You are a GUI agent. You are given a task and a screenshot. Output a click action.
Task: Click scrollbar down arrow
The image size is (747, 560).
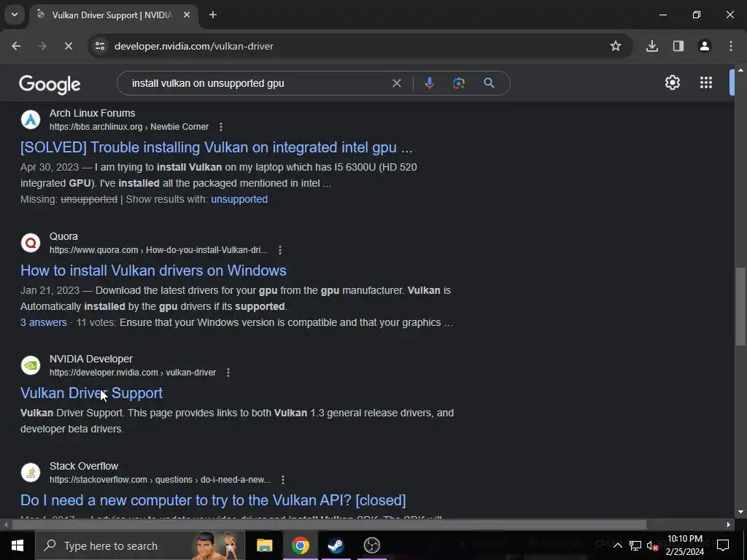click(x=740, y=512)
